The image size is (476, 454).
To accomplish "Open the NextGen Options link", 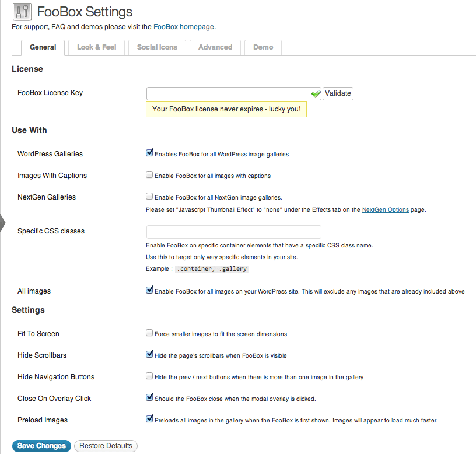I will click(386, 210).
